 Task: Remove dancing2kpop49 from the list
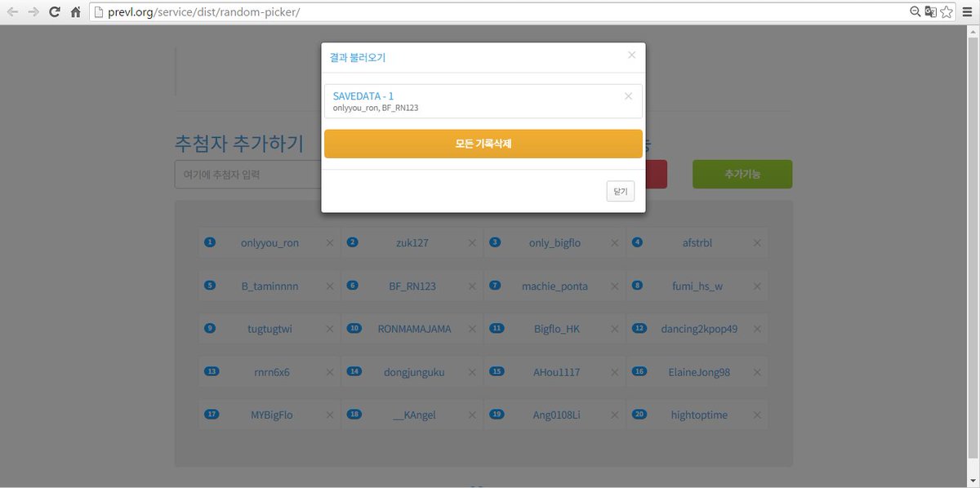757,329
